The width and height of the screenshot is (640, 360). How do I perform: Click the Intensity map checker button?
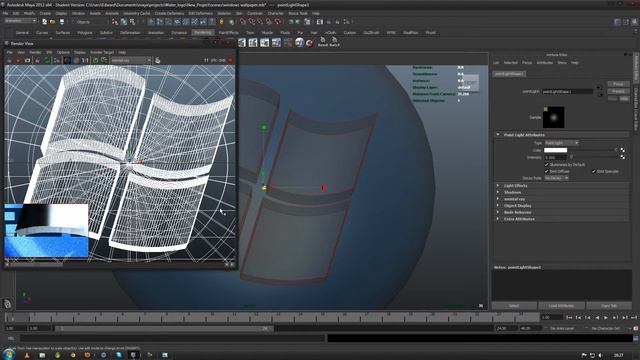click(622, 157)
